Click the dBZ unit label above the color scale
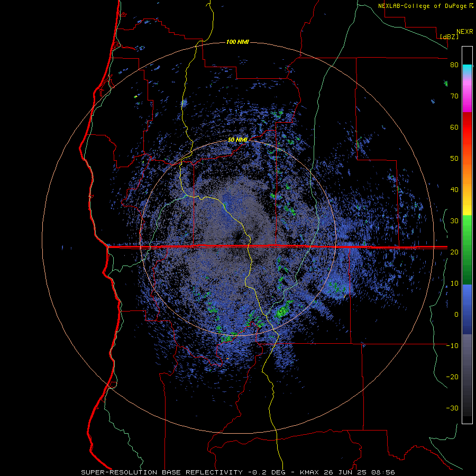Viewport: 476px width, 476px height. click(449, 36)
